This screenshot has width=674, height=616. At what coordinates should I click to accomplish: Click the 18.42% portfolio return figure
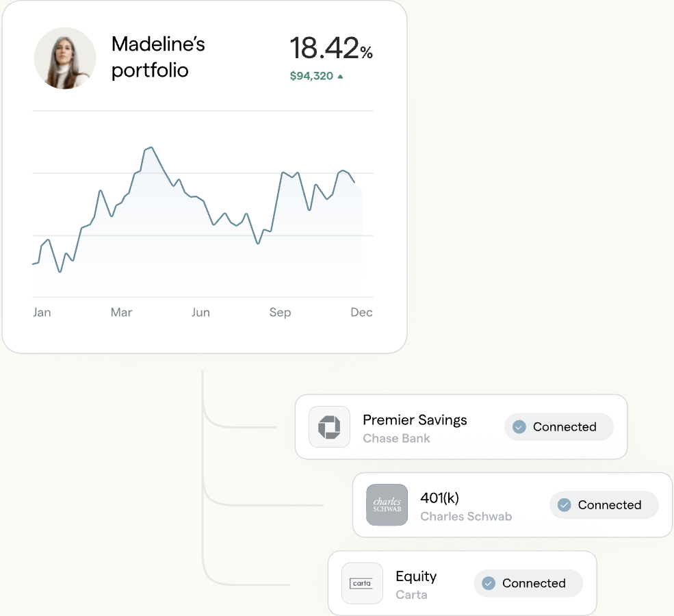331,49
